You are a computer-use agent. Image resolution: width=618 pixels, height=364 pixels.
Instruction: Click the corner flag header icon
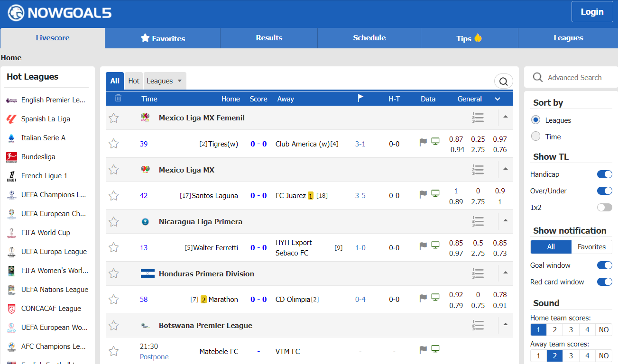click(360, 98)
